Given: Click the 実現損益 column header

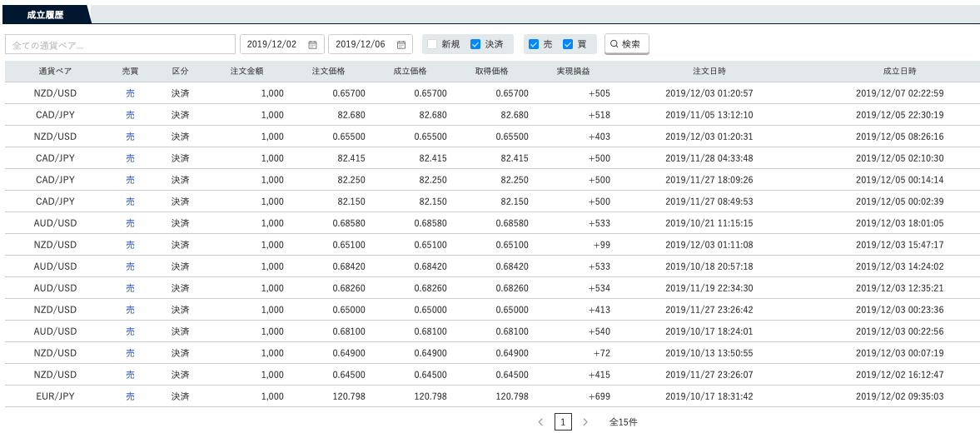Looking at the screenshot, I should coord(573,72).
